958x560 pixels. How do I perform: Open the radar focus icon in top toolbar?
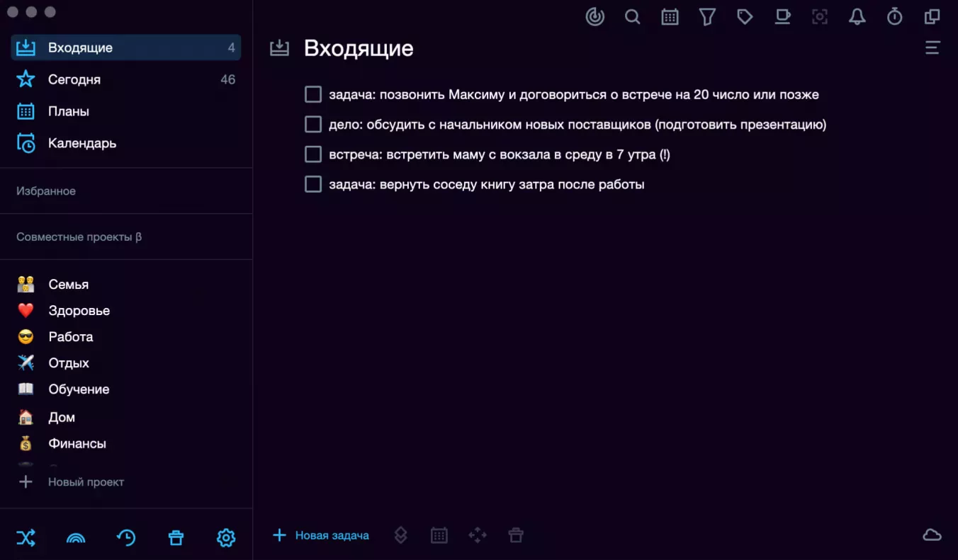(595, 17)
